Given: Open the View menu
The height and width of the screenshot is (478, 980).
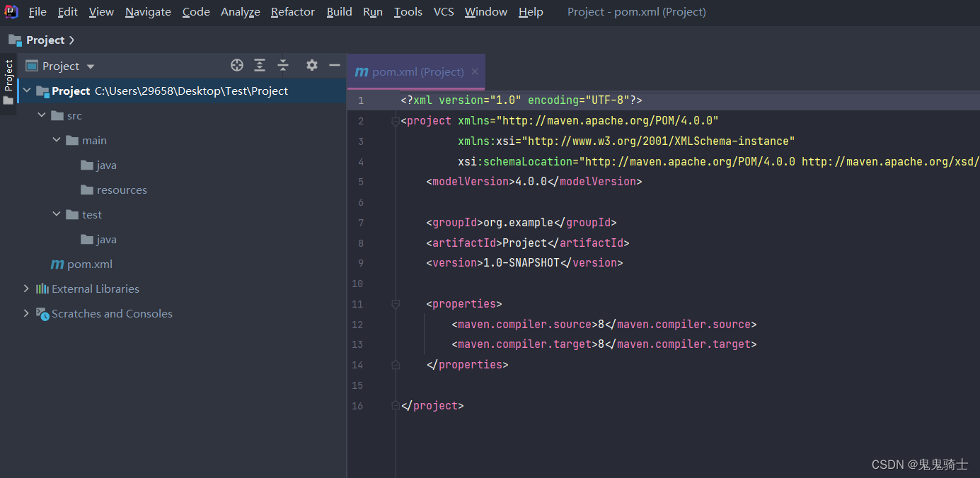Looking at the screenshot, I should point(101,12).
